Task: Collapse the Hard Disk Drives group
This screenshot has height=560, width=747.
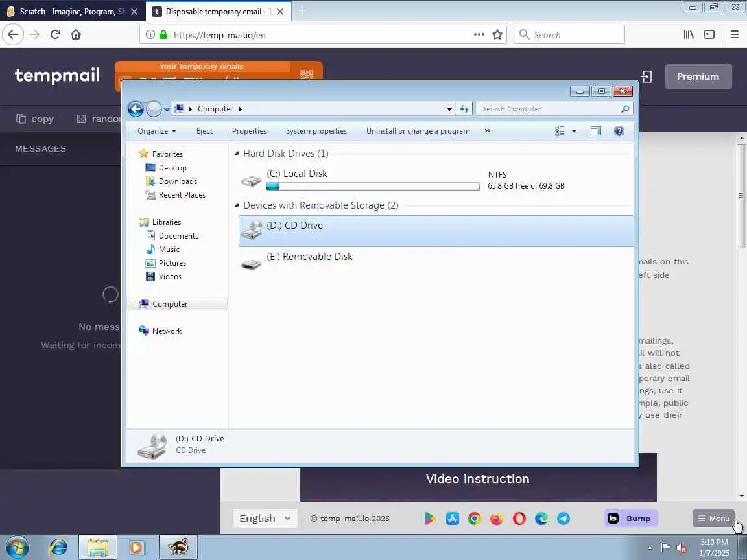Action: [237, 154]
